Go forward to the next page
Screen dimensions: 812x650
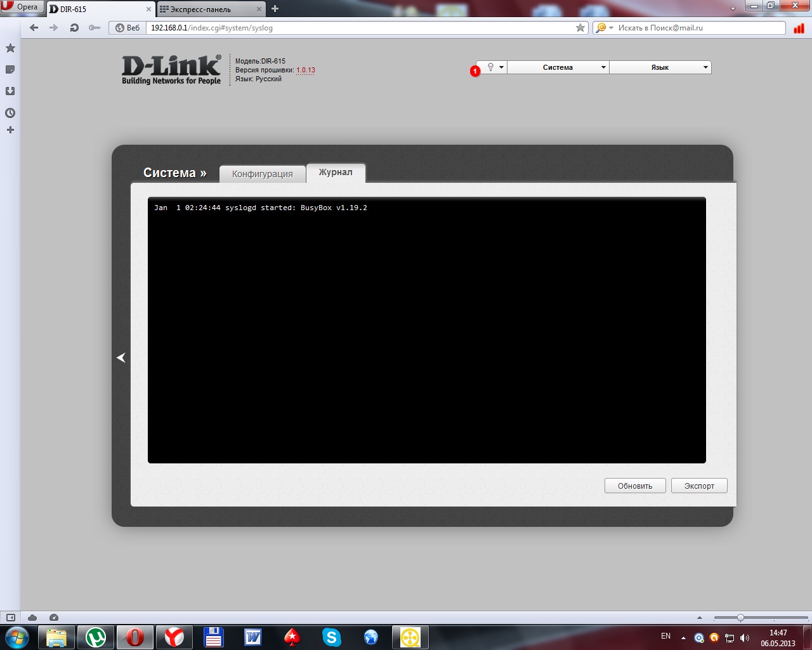coord(54,28)
